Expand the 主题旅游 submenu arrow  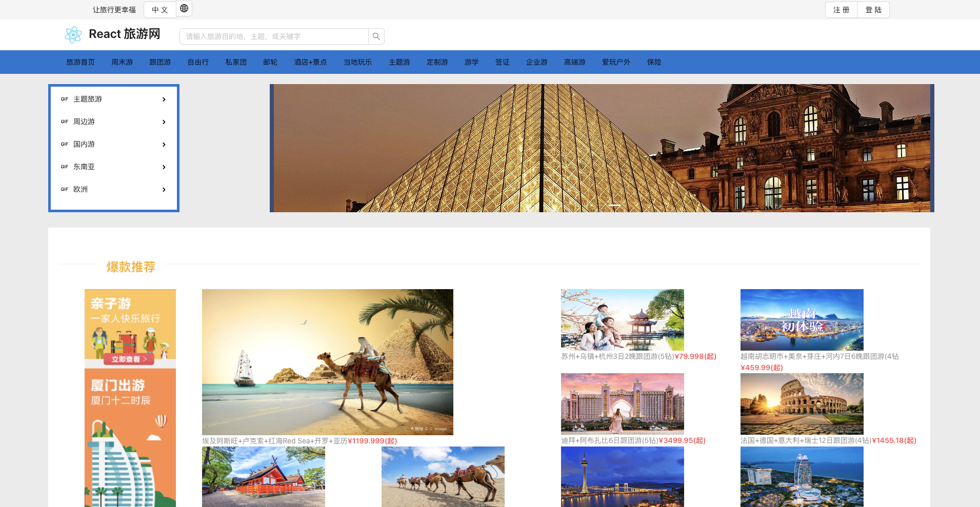pos(164,99)
